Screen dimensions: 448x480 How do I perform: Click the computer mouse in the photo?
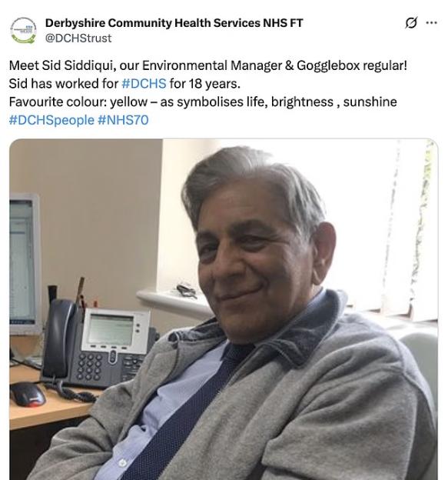click(28, 394)
